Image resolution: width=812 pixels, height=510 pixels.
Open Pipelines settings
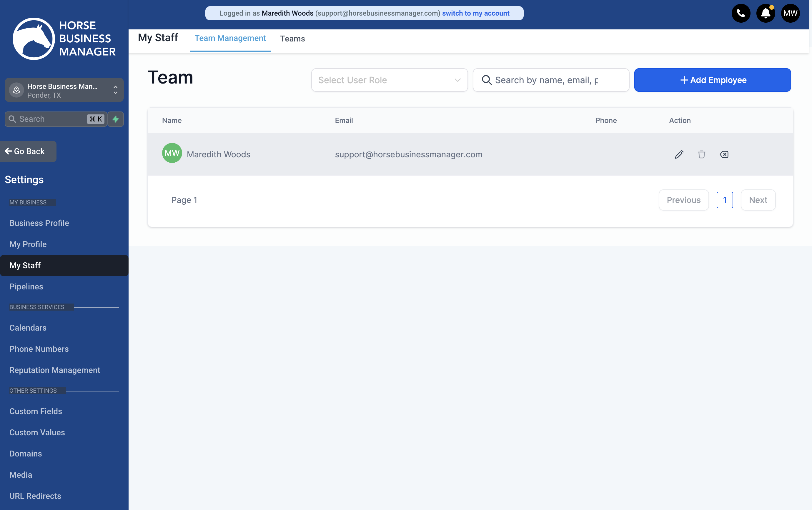point(26,287)
